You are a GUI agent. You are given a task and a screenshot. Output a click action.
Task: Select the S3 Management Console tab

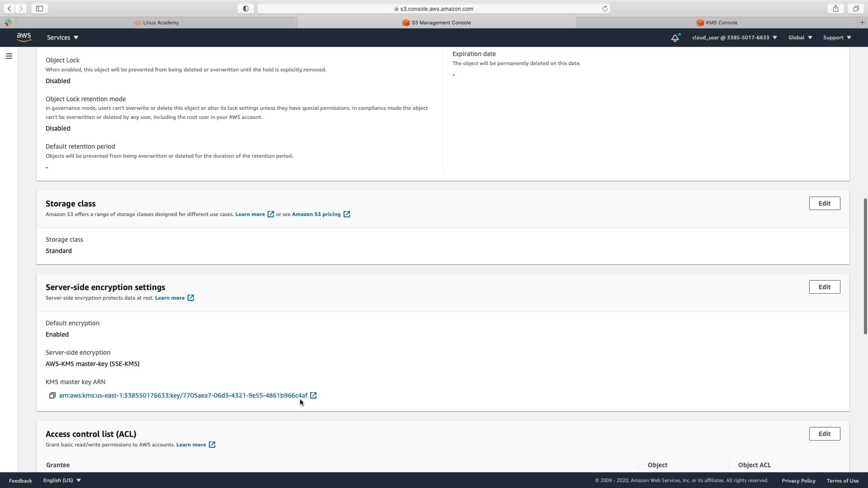(436, 22)
